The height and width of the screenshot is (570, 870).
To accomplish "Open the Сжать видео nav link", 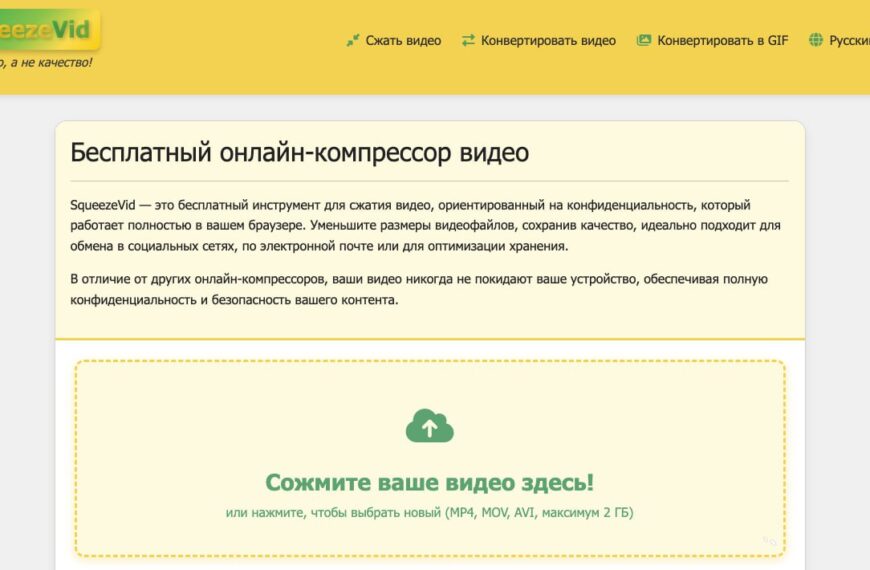I will point(403,41).
